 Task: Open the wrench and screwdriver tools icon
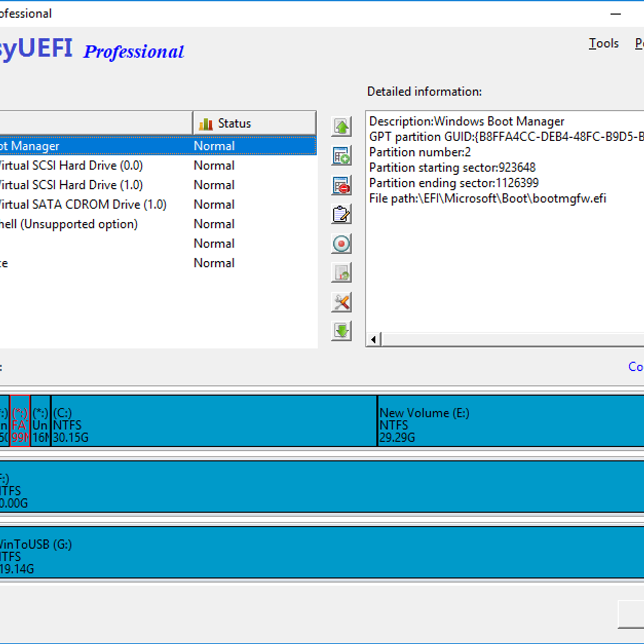click(x=341, y=302)
